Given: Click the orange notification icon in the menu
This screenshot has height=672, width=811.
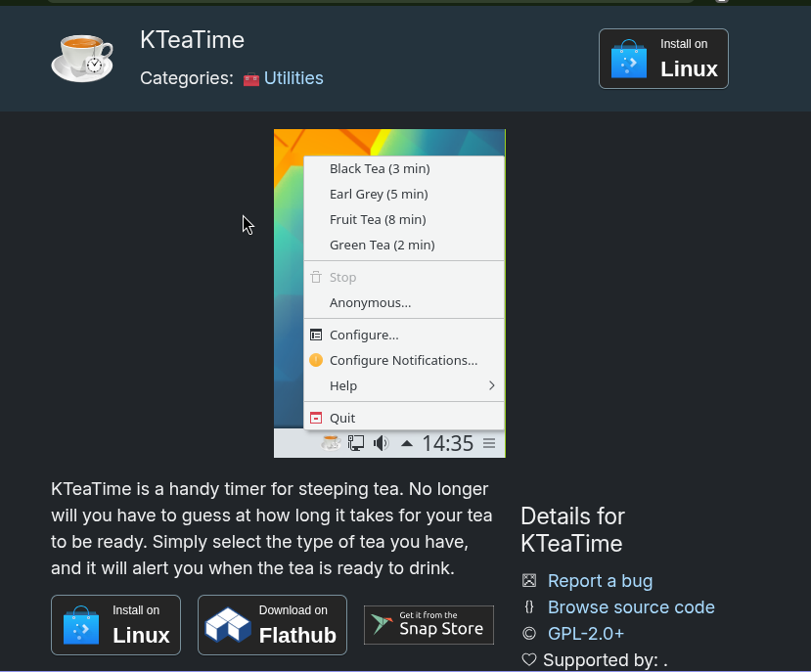Looking at the screenshot, I should (316, 360).
